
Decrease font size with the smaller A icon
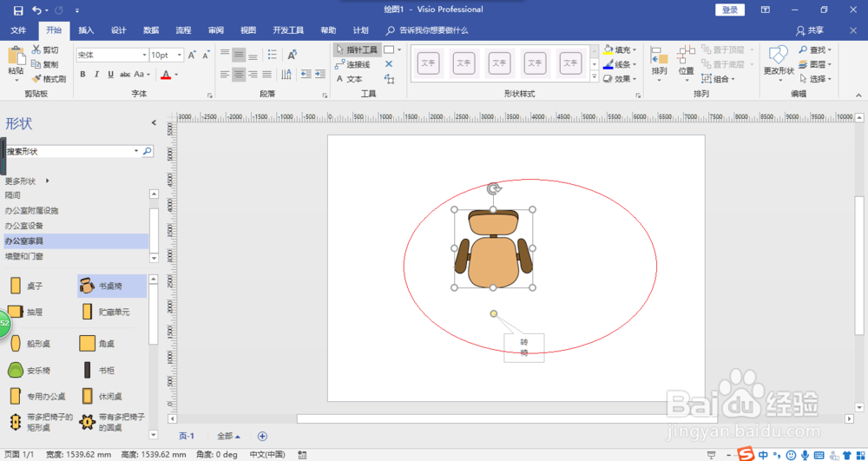coord(206,55)
